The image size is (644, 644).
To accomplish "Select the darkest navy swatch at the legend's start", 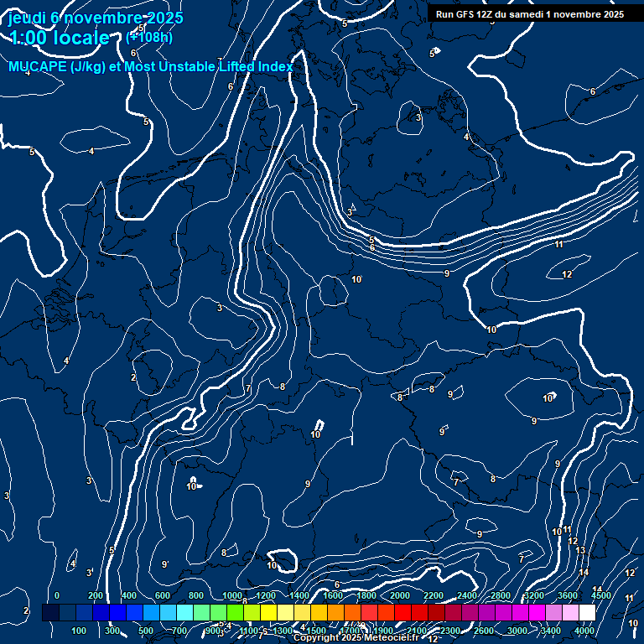I will (50, 612).
